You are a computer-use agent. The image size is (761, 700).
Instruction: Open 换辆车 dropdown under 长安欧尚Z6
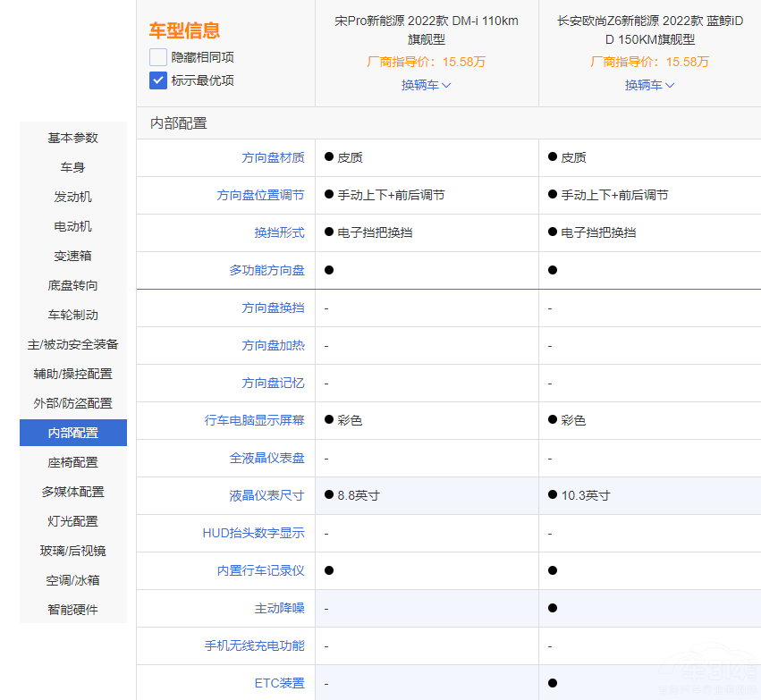[648, 85]
